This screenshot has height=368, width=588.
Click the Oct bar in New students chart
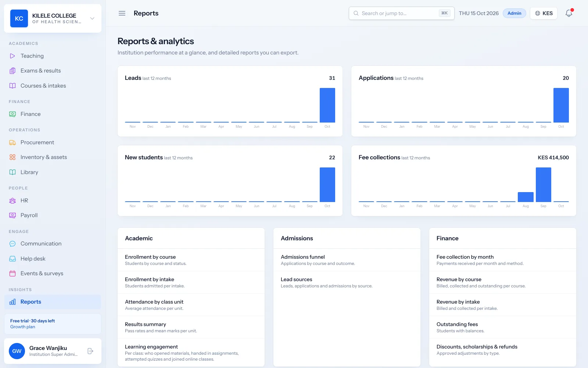[327, 185]
